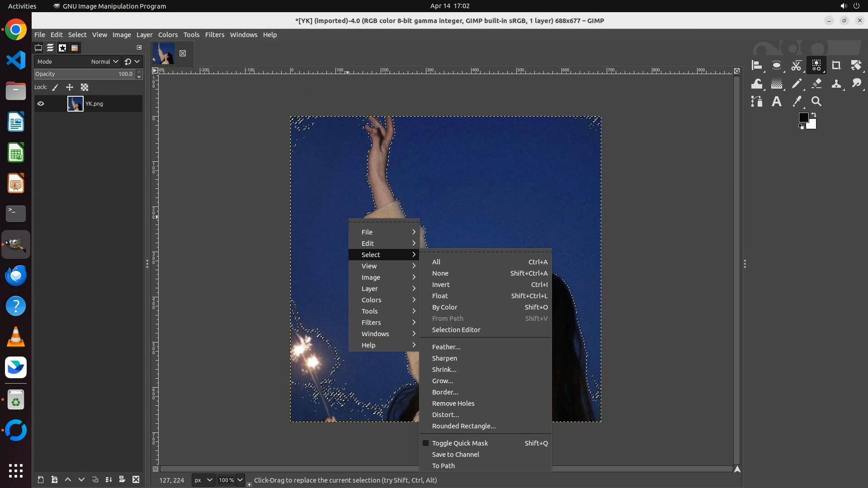Screen dimensions: 868x488
Task: Select the Pencil tool
Action: 797,84
